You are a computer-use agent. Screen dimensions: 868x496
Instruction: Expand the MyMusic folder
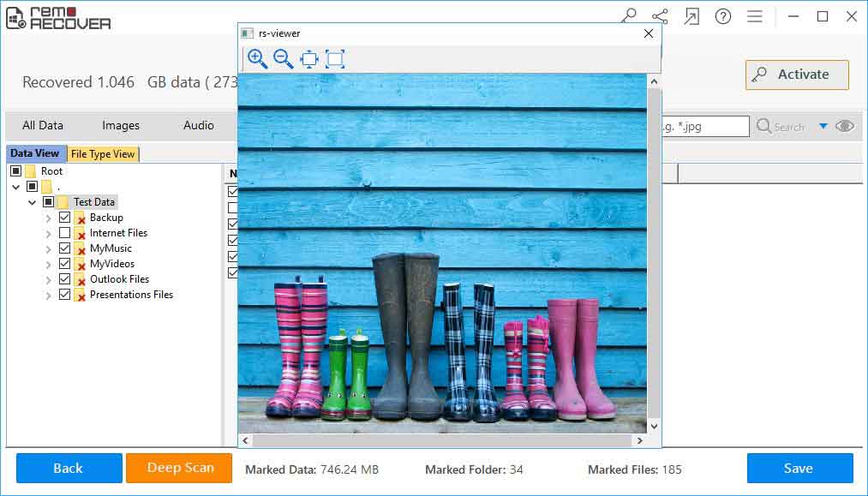pos(49,248)
